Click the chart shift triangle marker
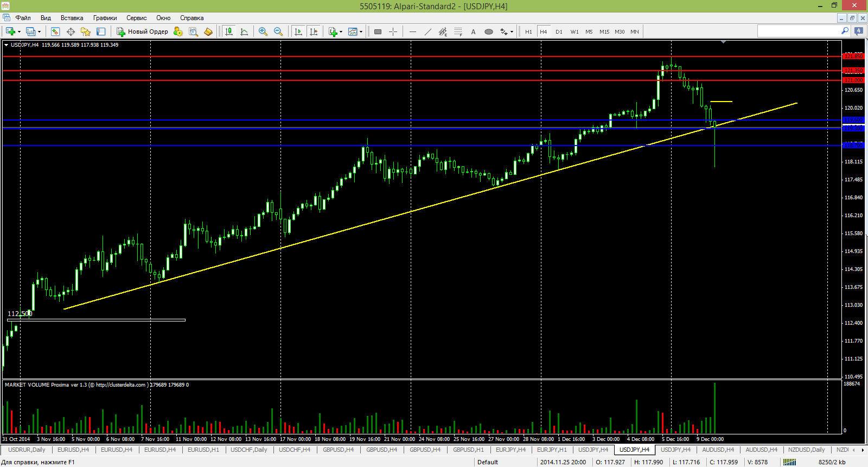The image size is (868, 467). point(723,42)
